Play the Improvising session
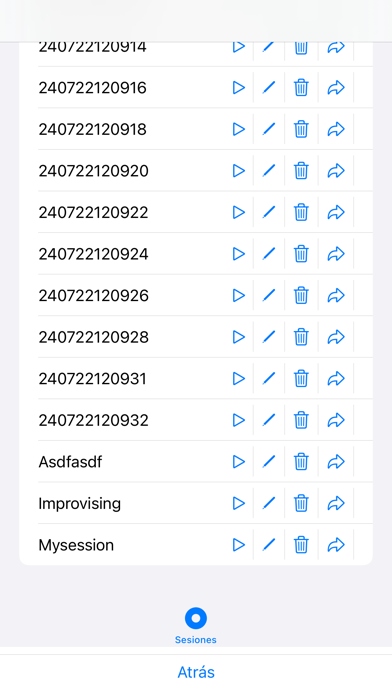The height and width of the screenshot is (696, 392). point(239,503)
